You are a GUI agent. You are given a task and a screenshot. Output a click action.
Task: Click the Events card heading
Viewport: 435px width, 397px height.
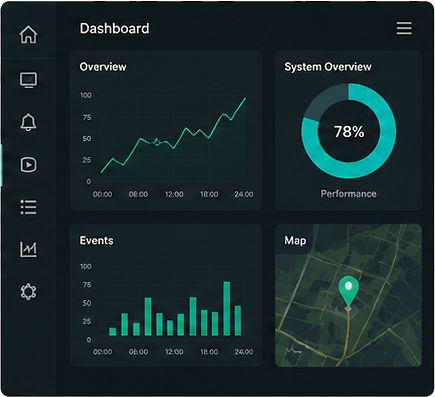pyautogui.click(x=96, y=240)
